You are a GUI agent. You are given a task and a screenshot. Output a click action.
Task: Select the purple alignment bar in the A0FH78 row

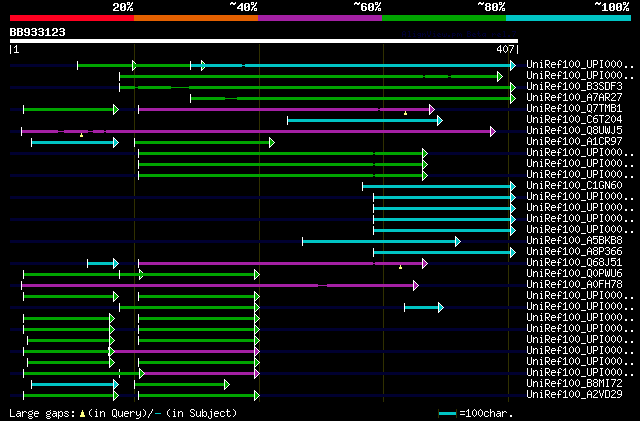220,286
